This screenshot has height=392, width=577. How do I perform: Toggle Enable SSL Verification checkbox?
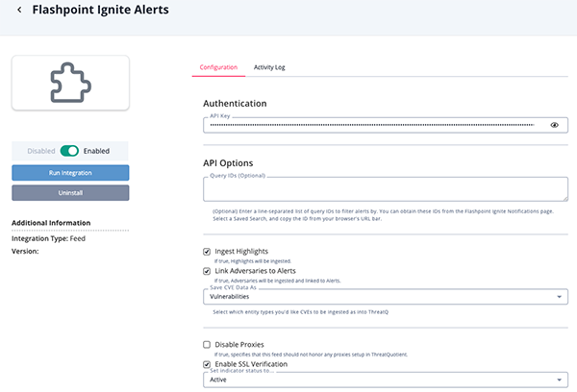[x=207, y=364]
